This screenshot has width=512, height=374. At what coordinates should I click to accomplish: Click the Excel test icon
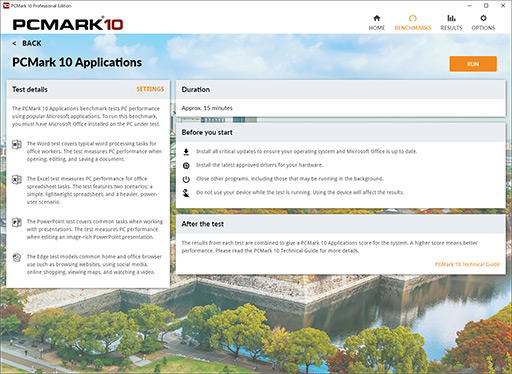pyautogui.click(x=17, y=180)
